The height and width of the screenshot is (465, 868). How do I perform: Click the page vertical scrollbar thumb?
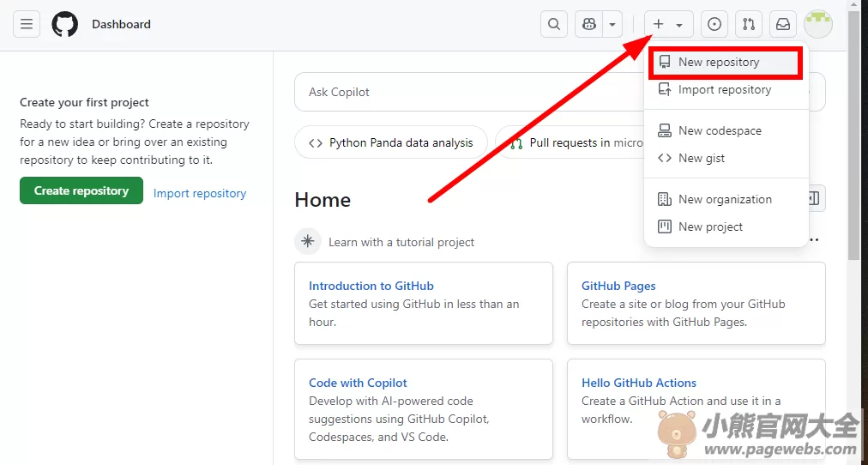coord(854,133)
